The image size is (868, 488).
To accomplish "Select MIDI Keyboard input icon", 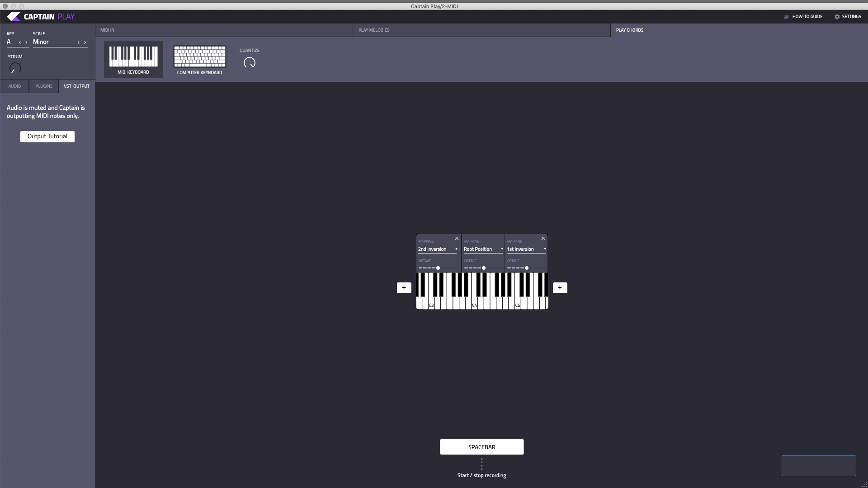I will point(133,58).
